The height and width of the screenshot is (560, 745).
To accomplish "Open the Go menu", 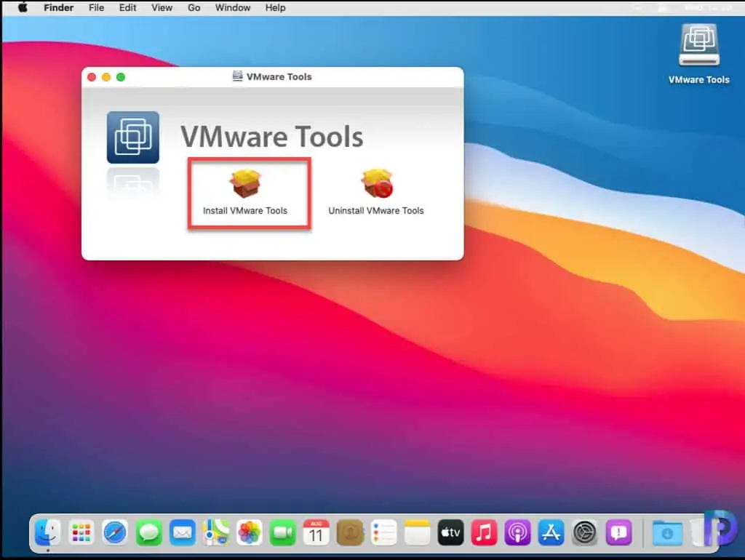I will point(194,7).
